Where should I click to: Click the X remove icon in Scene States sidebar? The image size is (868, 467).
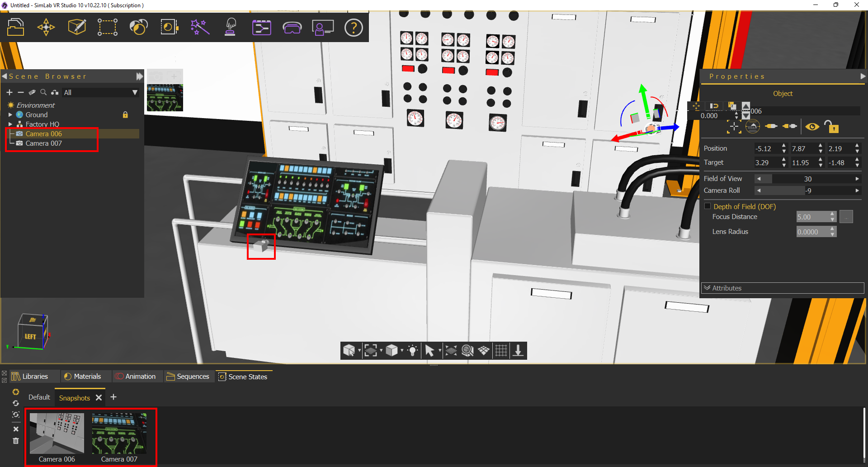pyautogui.click(x=16, y=429)
